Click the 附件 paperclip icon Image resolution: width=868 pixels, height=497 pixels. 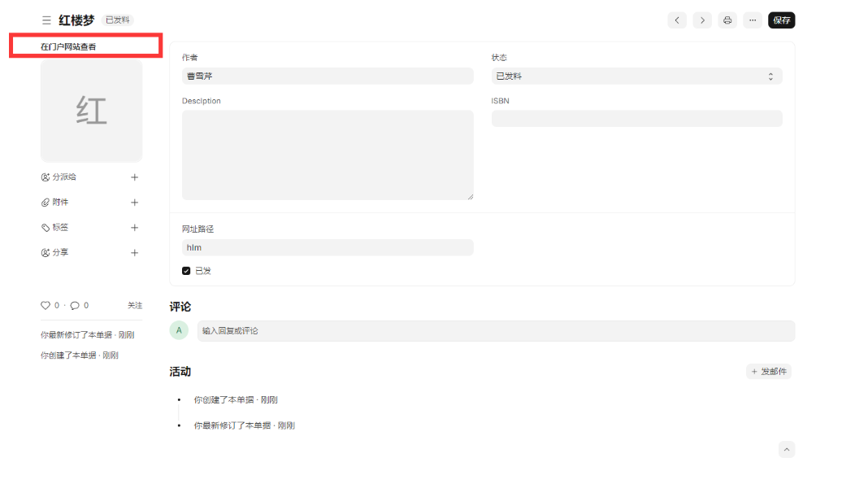pyautogui.click(x=46, y=203)
